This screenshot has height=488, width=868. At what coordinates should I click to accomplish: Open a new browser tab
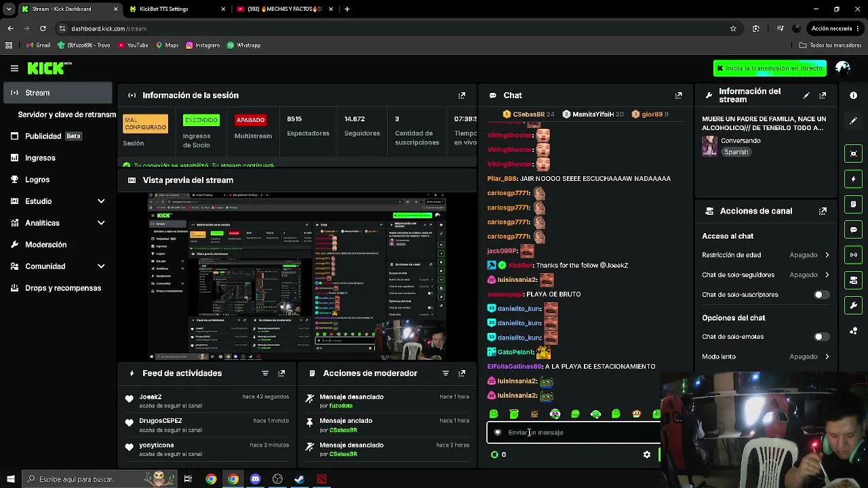pos(347,9)
